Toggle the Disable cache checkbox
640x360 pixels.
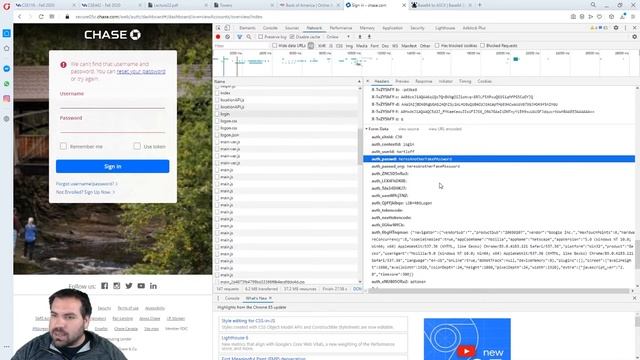tap(292, 37)
